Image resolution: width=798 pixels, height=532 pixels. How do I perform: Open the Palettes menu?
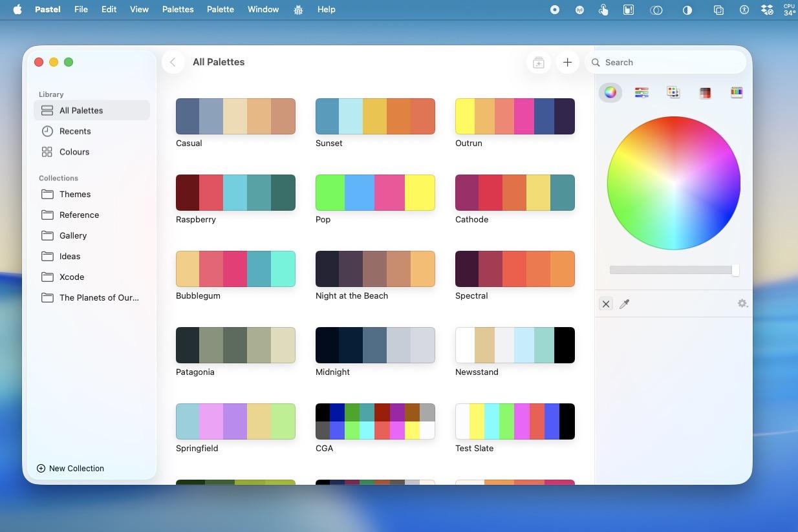tap(178, 10)
